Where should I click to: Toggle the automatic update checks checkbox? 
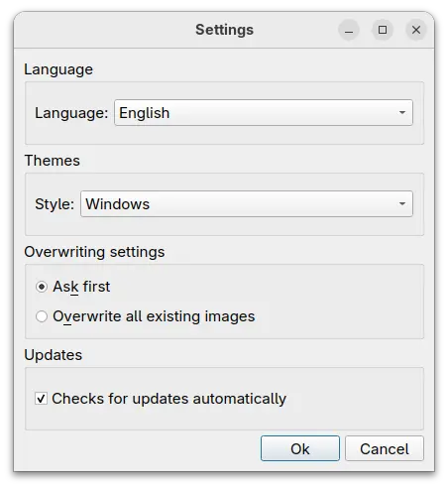(41, 399)
